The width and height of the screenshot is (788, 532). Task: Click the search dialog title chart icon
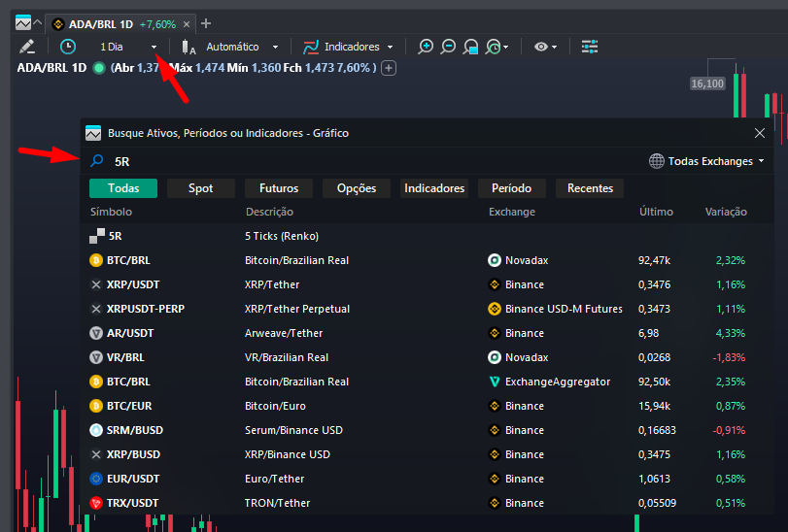(x=93, y=133)
